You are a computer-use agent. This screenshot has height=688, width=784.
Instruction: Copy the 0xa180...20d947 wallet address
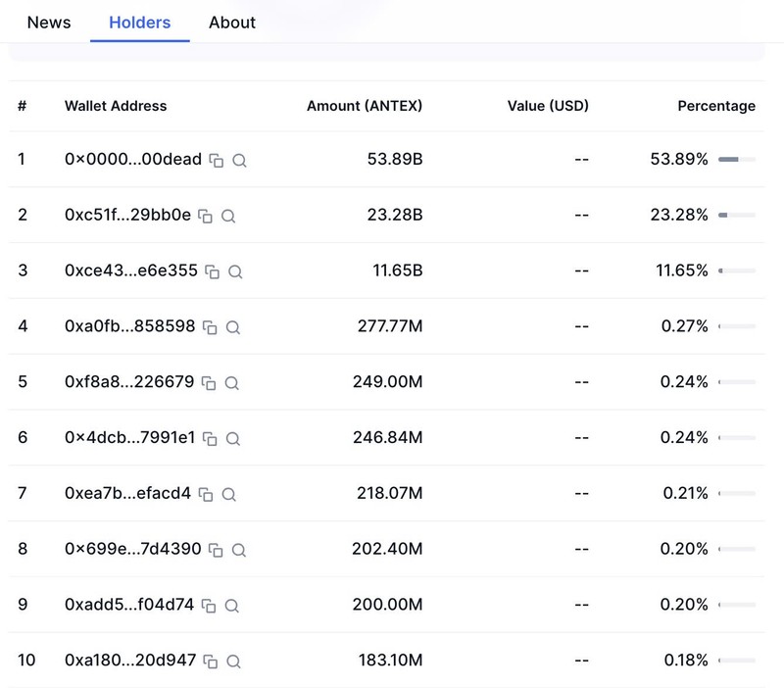point(210,662)
